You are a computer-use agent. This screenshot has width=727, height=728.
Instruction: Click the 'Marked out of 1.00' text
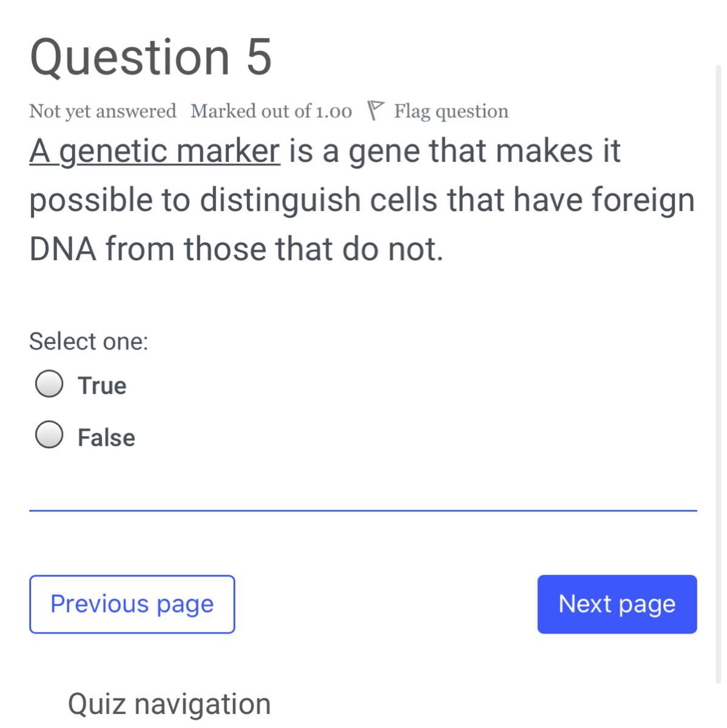(x=271, y=112)
